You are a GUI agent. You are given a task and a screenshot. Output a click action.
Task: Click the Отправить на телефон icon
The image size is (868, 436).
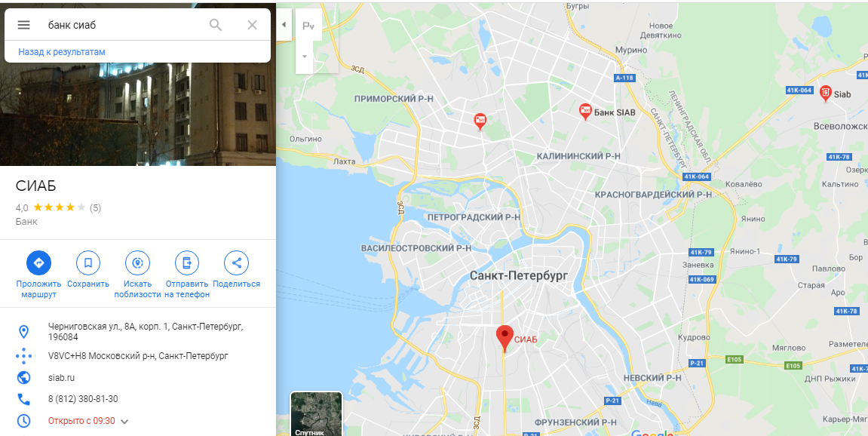[187, 263]
